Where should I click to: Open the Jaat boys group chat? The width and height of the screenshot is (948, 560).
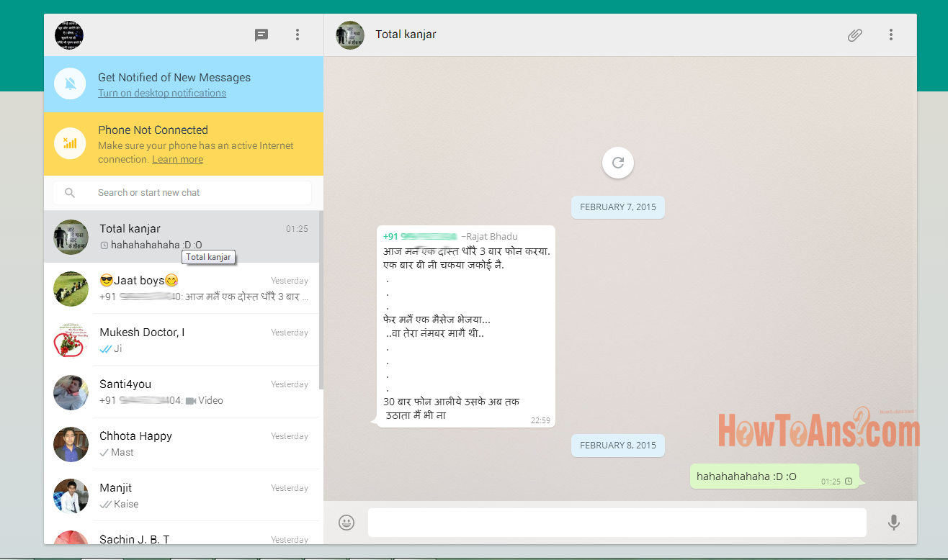[x=182, y=288]
